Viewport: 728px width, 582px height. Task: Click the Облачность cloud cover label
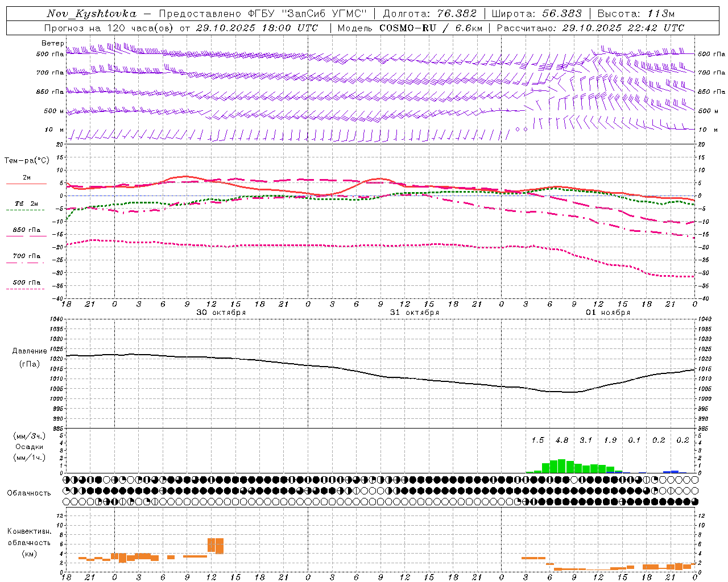click(29, 493)
